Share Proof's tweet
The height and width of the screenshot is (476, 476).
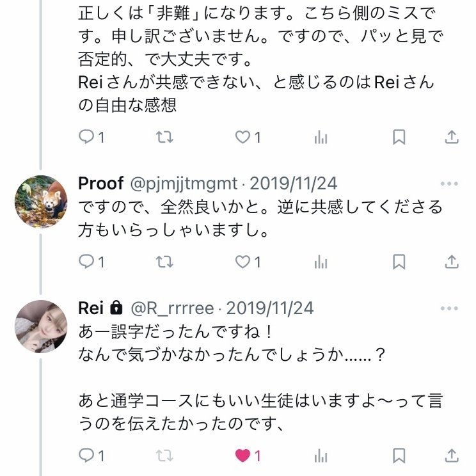[x=451, y=262]
